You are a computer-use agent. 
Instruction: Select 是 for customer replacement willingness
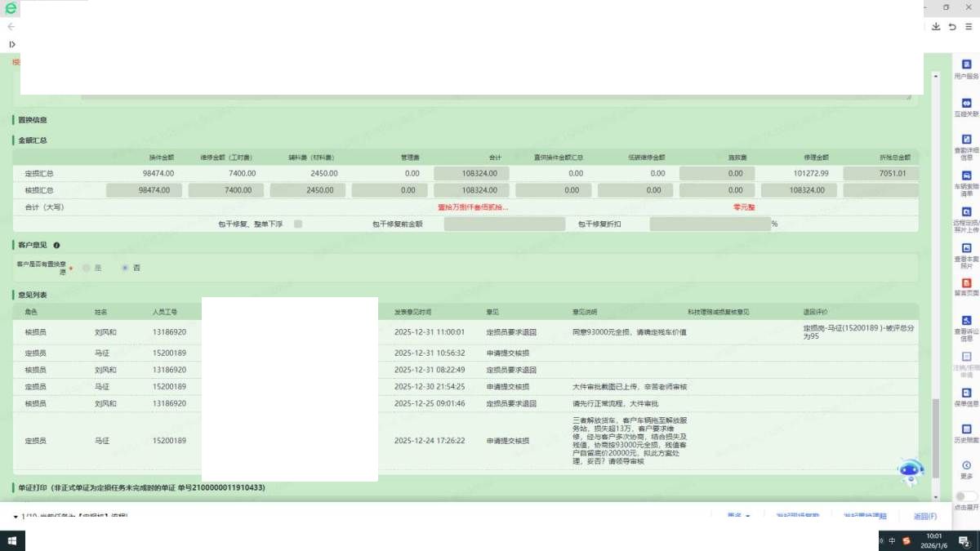[87, 268]
